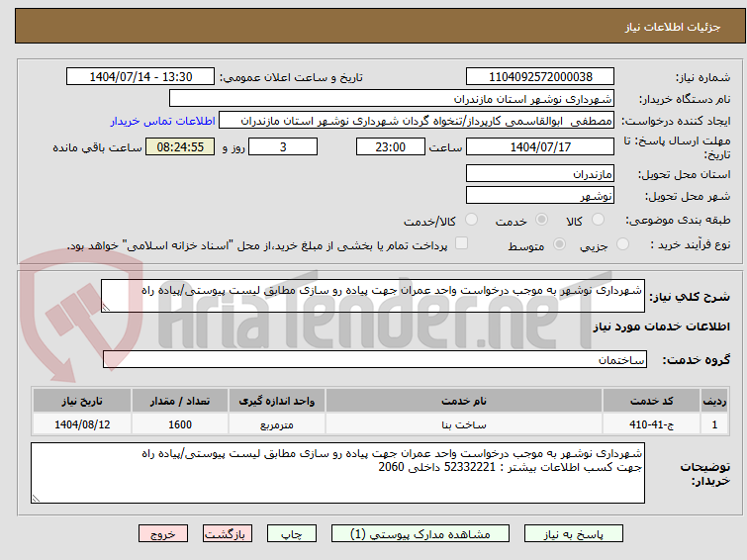
Task: Click the توضیحات خریدار text area
Action: tap(337, 473)
